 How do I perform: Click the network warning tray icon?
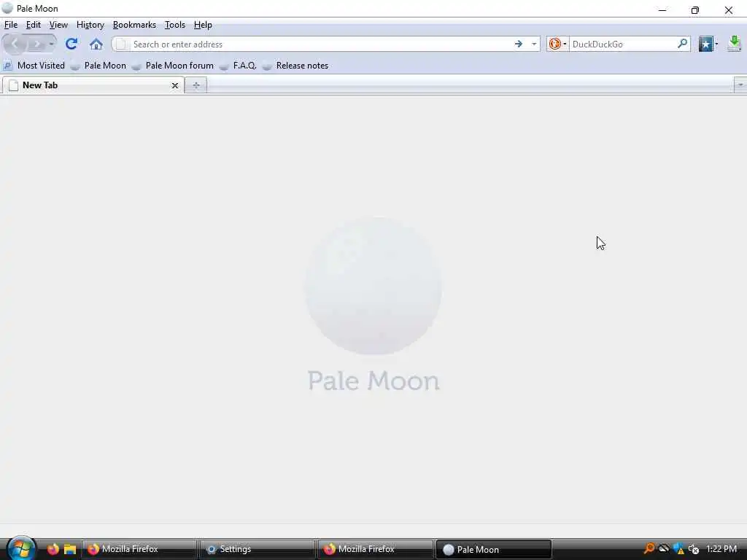679,549
